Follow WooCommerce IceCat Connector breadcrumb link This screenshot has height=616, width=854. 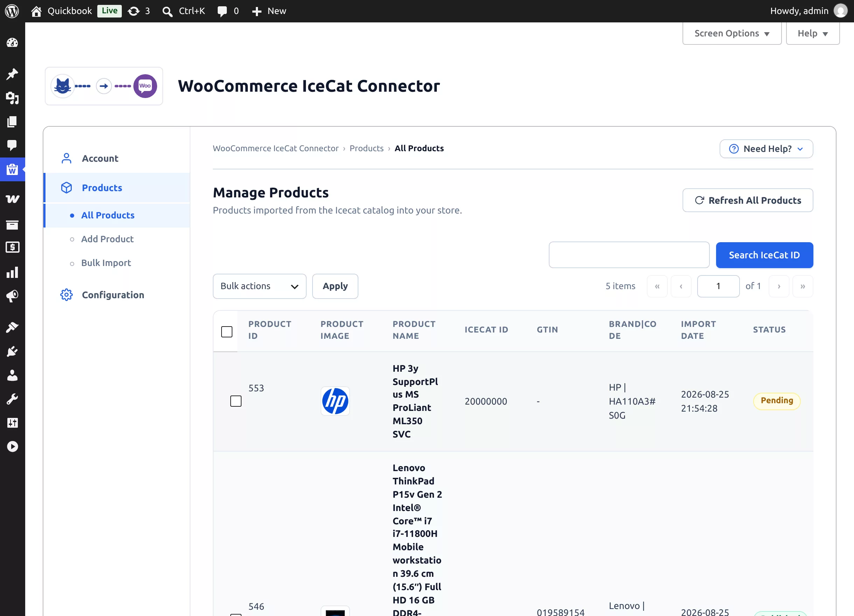tap(276, 148)
